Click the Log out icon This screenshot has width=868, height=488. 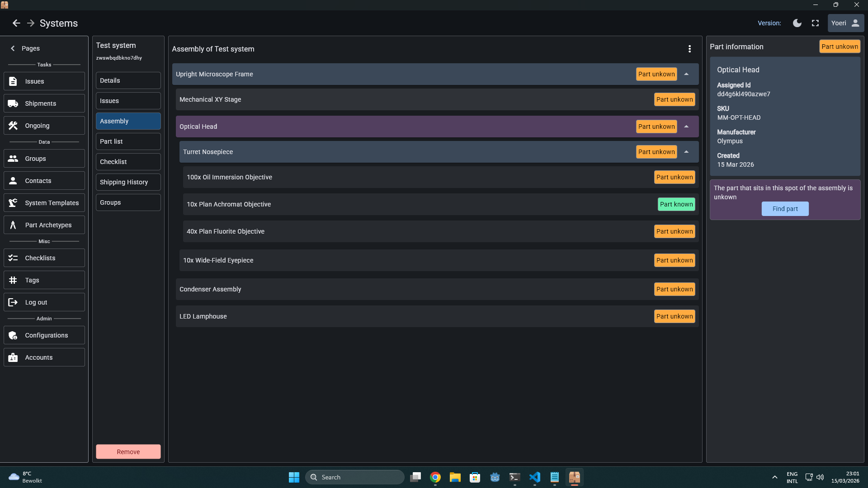[x=13, y=302]
